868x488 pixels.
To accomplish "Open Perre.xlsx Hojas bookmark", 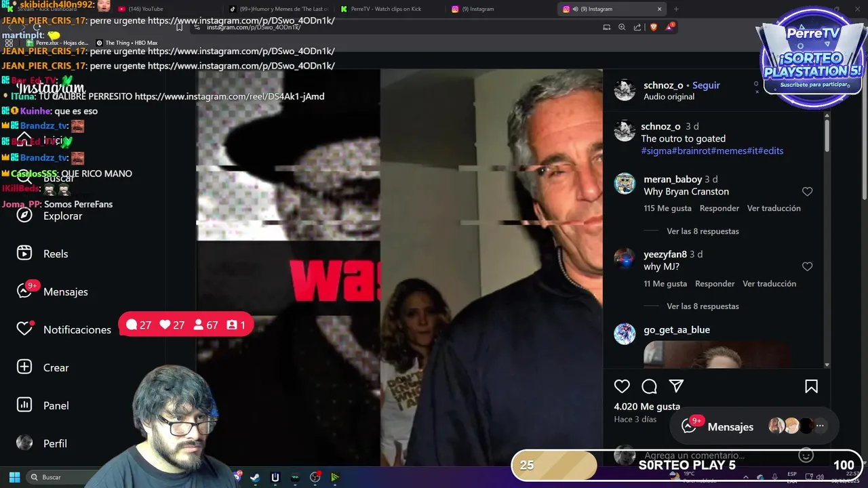I will (x=57, y=43).
